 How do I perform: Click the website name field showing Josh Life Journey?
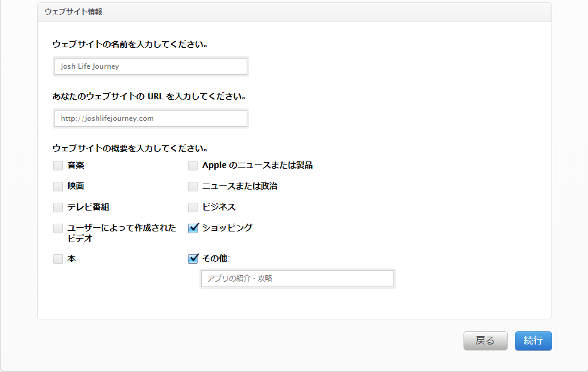150,66
